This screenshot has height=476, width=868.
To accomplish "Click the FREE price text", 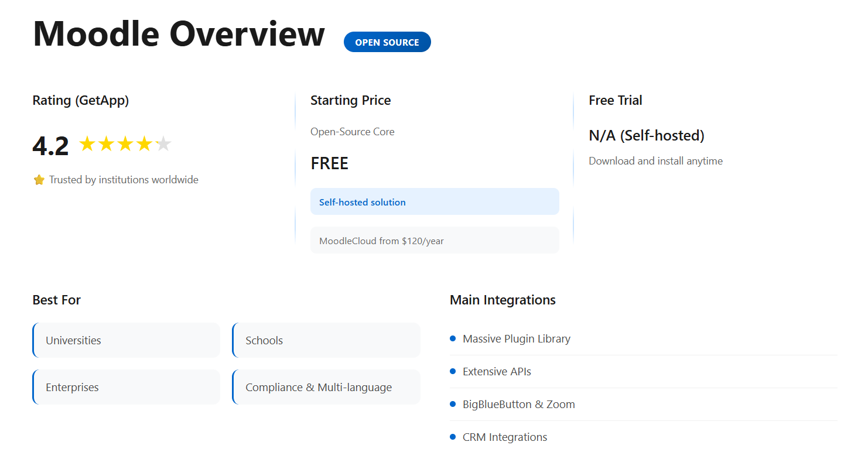I will (x=329, y=163).
